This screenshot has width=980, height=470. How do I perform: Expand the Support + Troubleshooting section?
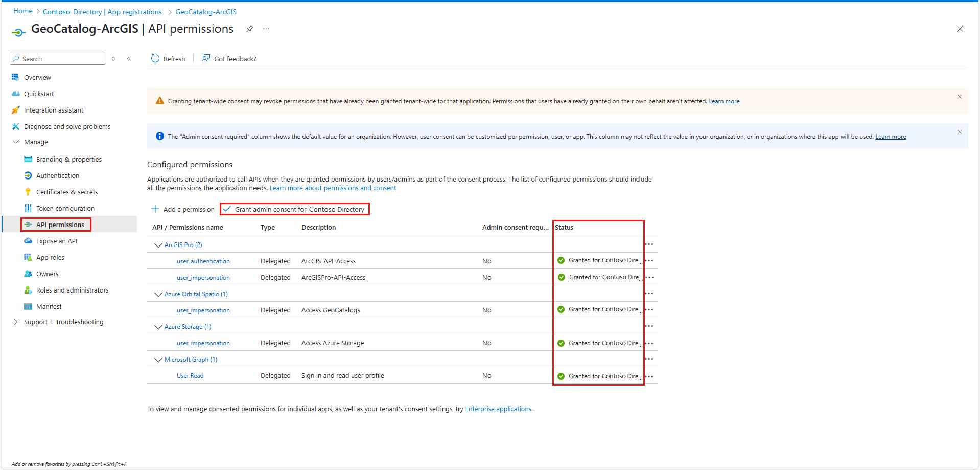(x=15, y=322)
